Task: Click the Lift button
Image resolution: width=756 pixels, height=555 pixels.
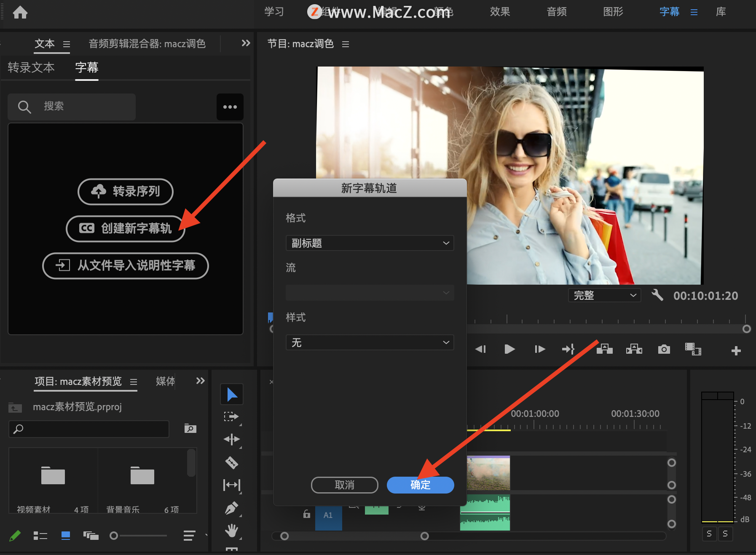Action: pos(604,349)
